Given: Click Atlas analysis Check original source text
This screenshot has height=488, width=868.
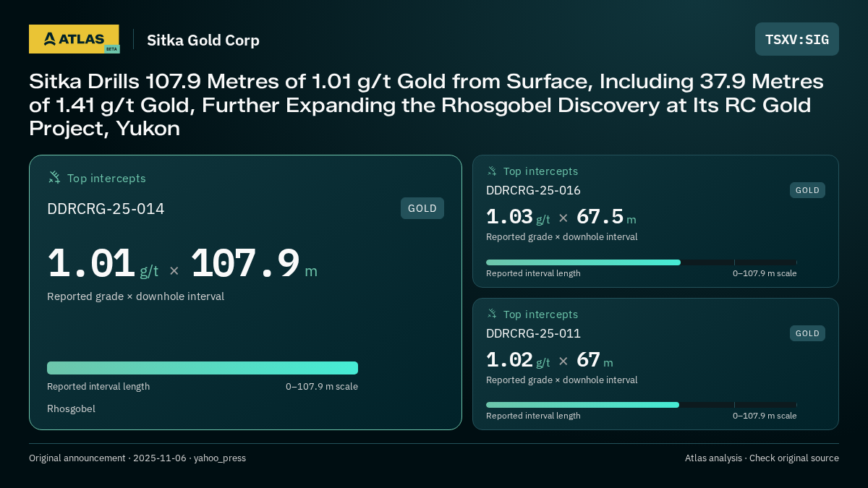Looking at the screenshot, I should (762, 458).
